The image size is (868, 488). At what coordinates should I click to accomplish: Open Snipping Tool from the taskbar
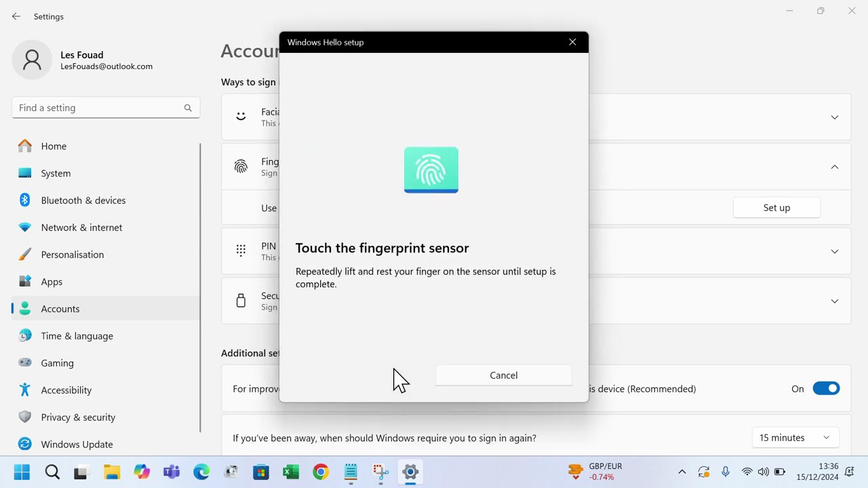pyautogui.click(x=380, y=472)
